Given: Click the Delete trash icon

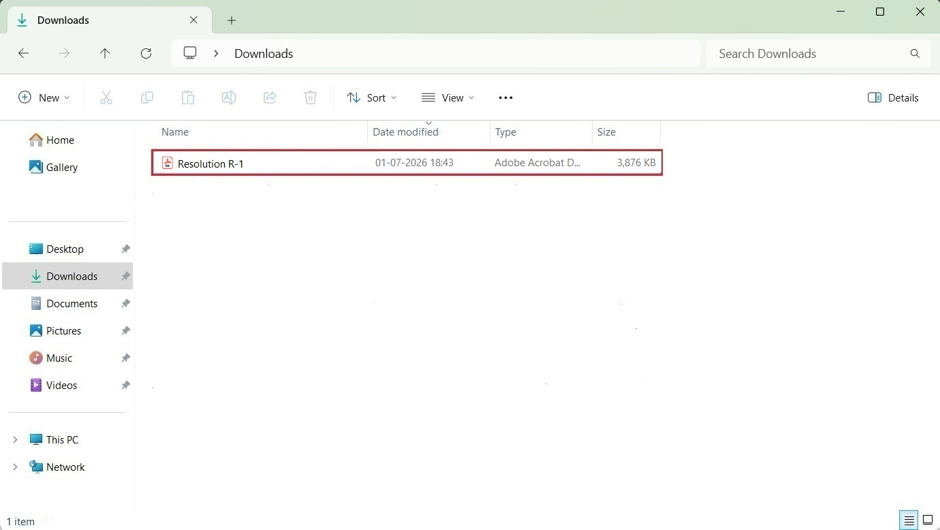Looking at the screenshot, I should (311, 98).
